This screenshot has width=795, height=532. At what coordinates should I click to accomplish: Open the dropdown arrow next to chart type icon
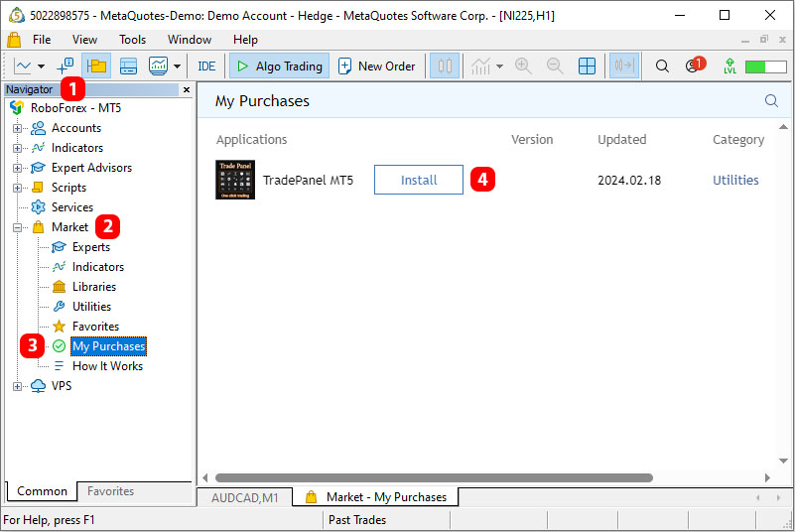[41, 66]
